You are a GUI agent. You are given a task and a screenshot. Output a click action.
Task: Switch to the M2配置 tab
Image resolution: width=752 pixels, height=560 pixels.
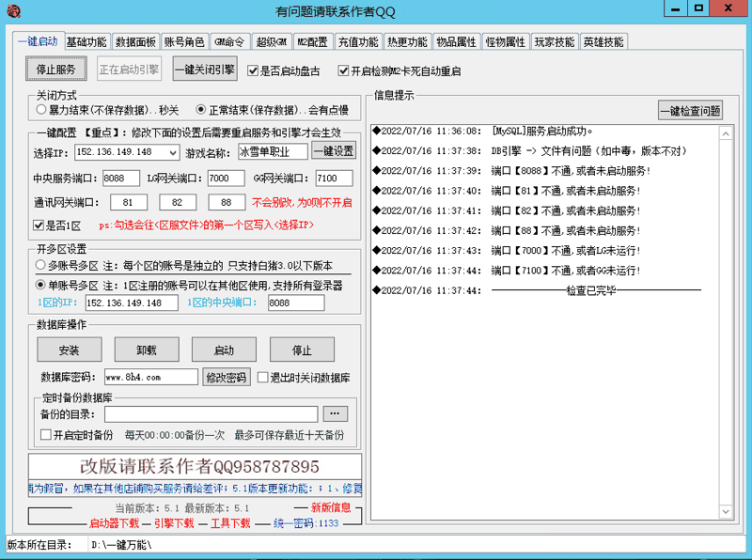click(315, 41)
